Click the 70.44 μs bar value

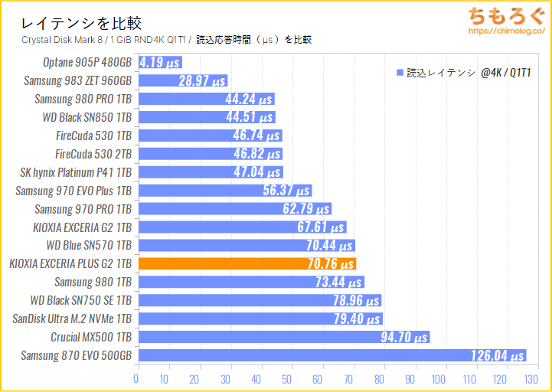point(329,246)
